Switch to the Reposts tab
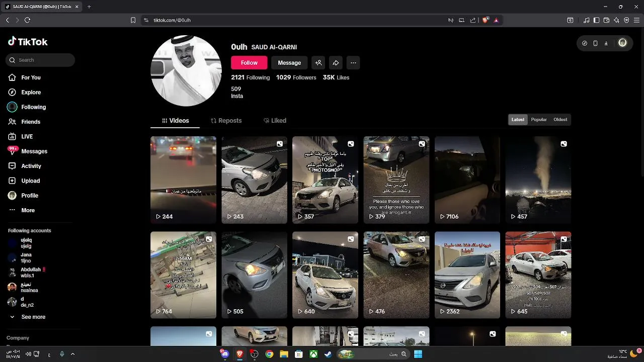This screenshot has width=644, height=362. [x=226, y=121]
